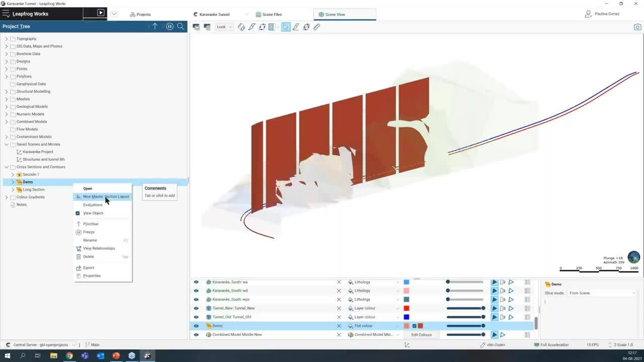Viewport: 644px width, 362px height.
Task: Expand the Long Section tree item
Action: point(13,190)
